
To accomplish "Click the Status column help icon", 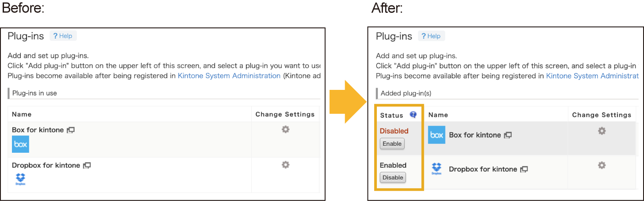I will pyautogui.click(x=413, y=115).
